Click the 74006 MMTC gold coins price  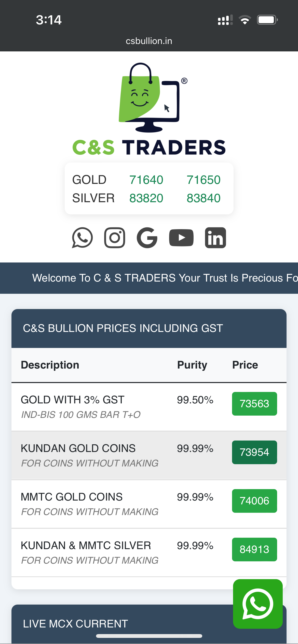tap(254, 501)
